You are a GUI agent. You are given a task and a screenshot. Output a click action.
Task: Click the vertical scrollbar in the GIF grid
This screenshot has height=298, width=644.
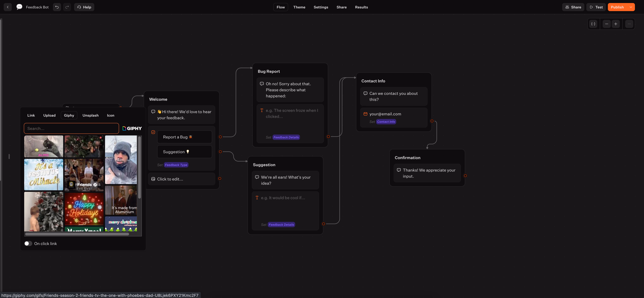(x=139, y=167)
